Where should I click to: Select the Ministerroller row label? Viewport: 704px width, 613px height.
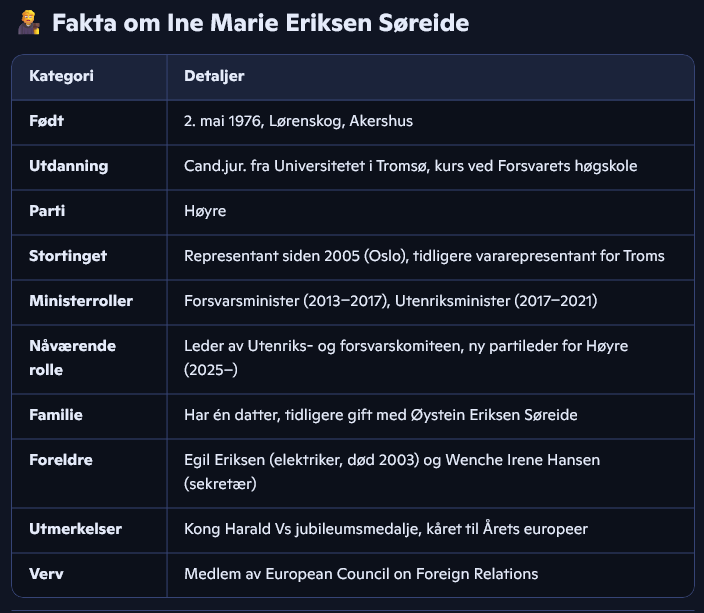(81, 301)
